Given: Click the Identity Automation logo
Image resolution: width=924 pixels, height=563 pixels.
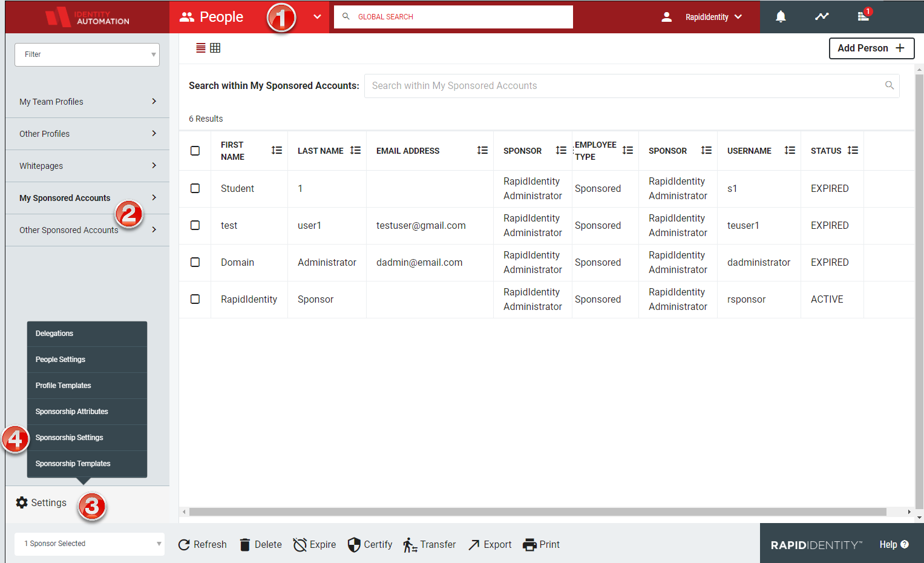Looking at the screenshot, I should pos(87,17).
